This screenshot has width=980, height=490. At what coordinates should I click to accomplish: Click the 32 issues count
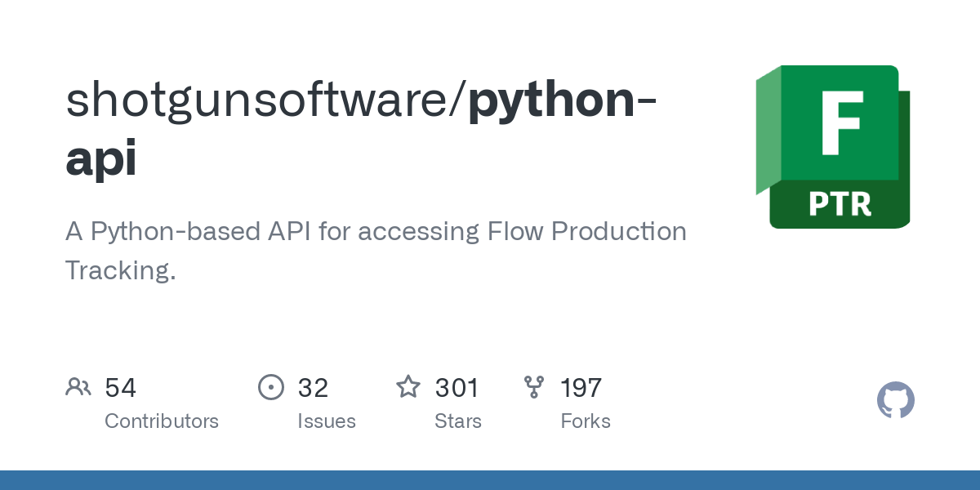pos(313,388)
